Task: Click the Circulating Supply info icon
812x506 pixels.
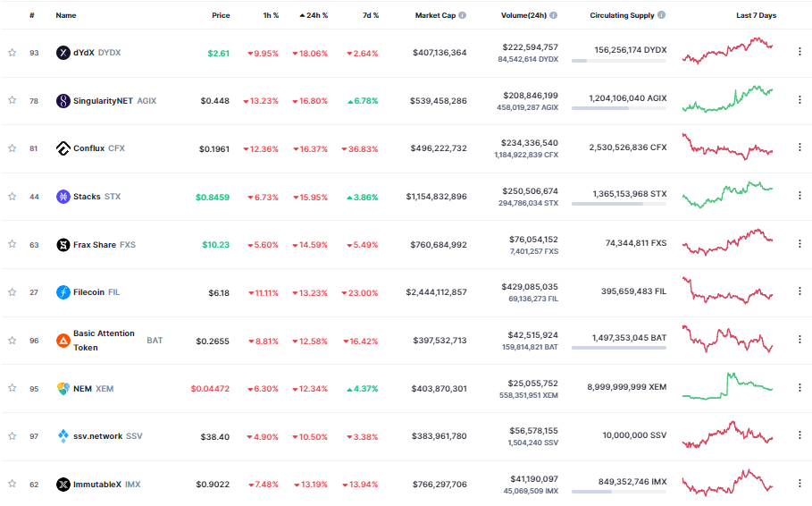Action: coord(661,15)
